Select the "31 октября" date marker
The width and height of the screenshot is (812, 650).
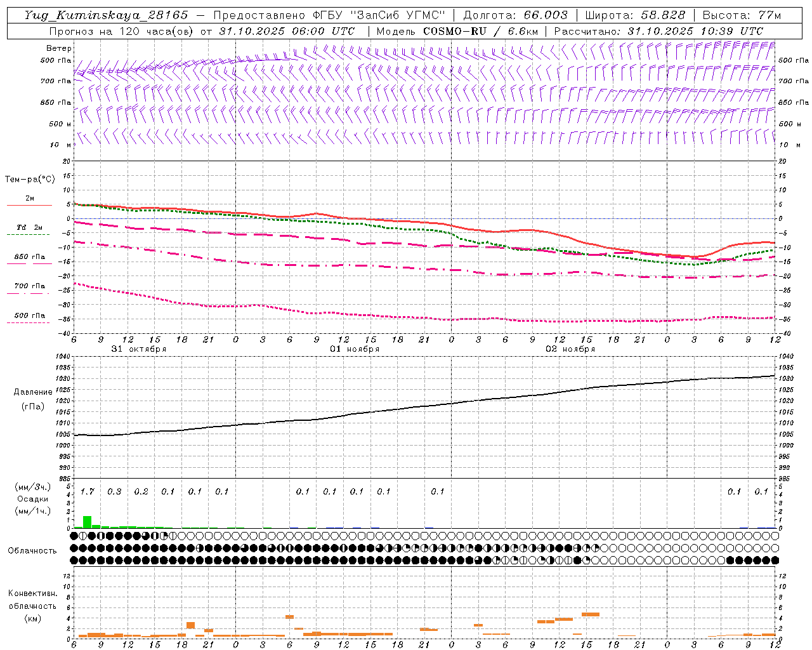138,349
